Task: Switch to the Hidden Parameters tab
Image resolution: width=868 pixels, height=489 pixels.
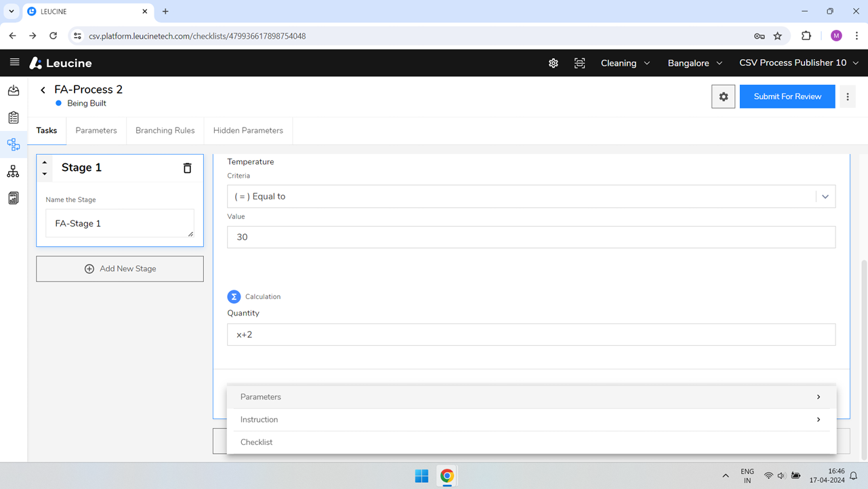Action: pyautogui.click(x=248, y=130)
